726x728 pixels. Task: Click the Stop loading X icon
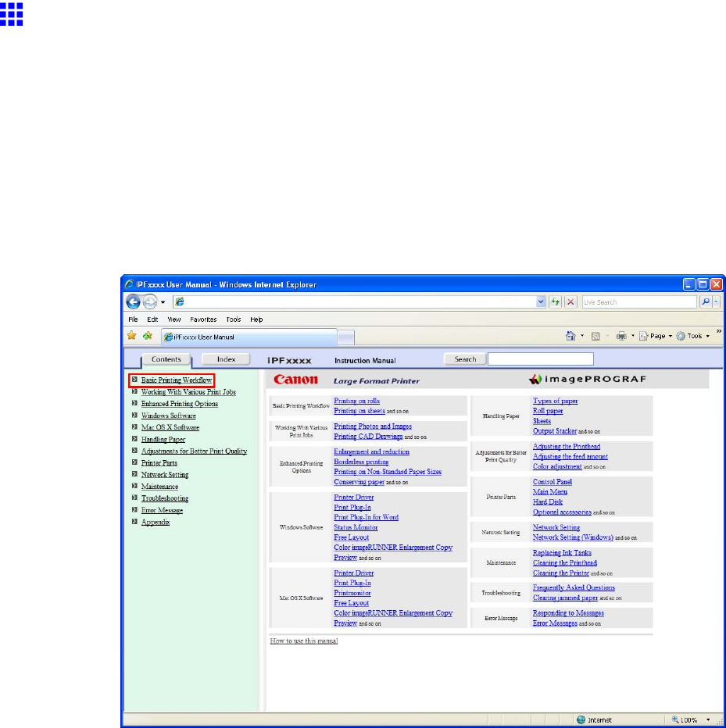tap(570, 302)
